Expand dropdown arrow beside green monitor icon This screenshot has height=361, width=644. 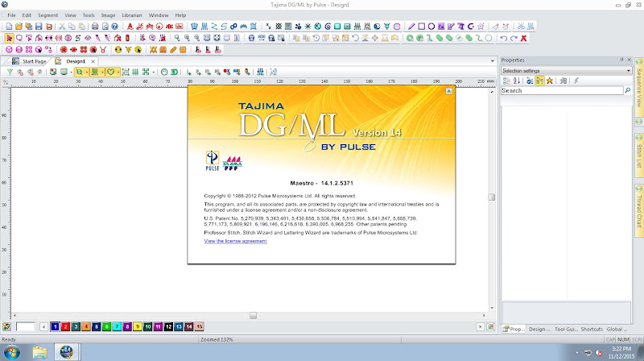(x=71, y=72)
